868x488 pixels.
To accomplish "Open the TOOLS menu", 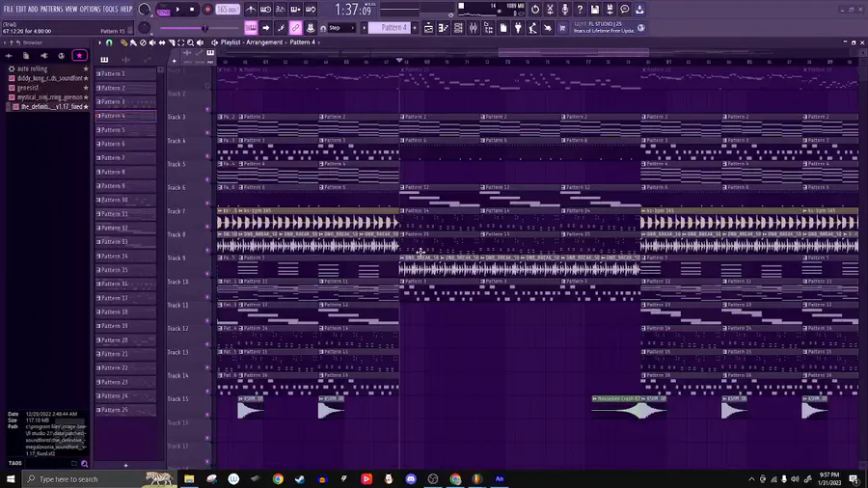I will (x=111, y=10).
